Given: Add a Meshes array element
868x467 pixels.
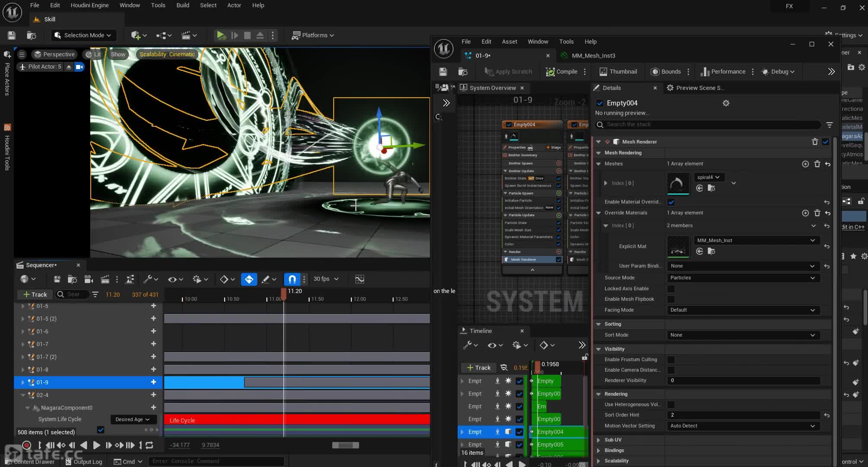Looking at the screenshot, I should [805, 164].
